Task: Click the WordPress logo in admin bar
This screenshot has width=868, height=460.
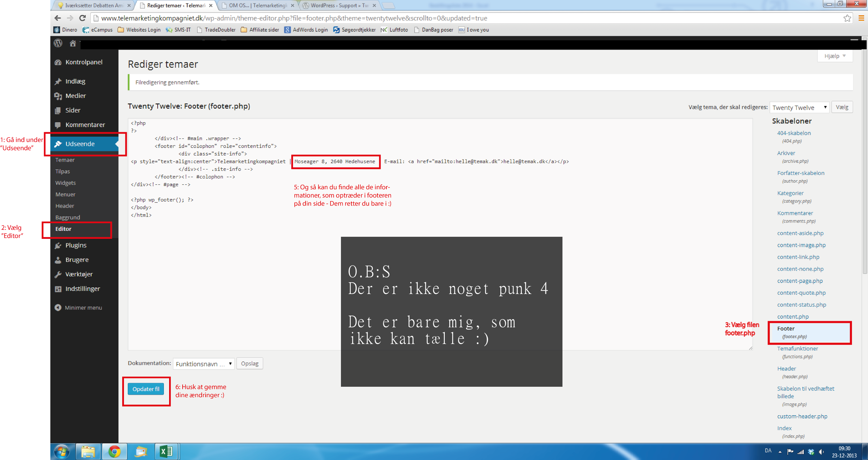Action: pyautogui.click(x=58, y=43)
